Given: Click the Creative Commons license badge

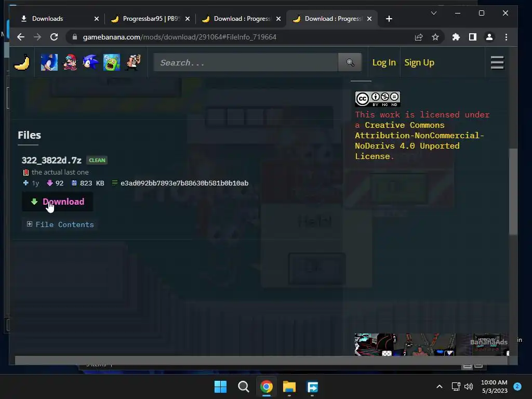Looking at the screenshot, I should [377, 99].
